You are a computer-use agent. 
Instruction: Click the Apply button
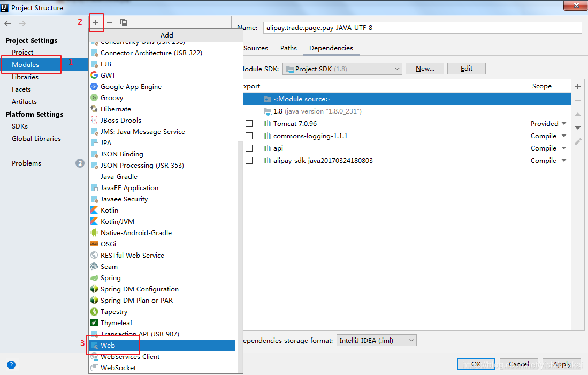click(x=562, y=364)
